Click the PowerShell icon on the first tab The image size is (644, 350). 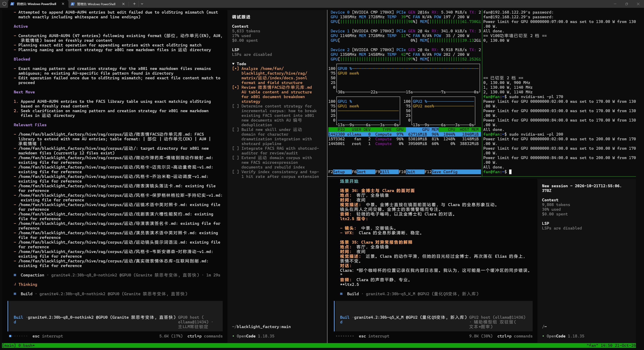[12, 4]
